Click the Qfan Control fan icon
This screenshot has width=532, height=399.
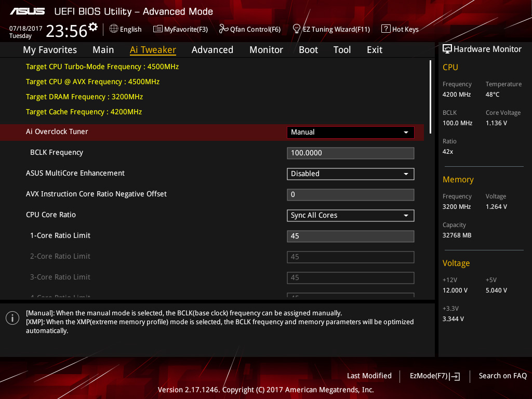(x=223, y=29)
